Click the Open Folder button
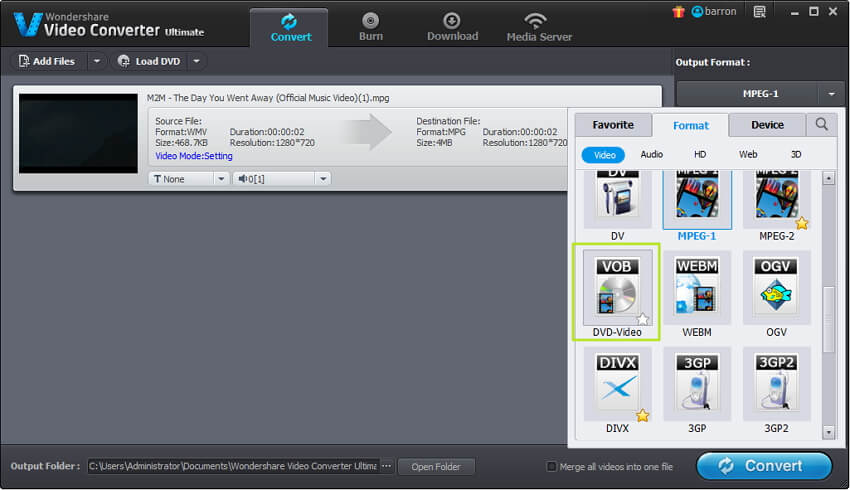The height and width of the screenshot is (490, 850). [x=436, y=467]
